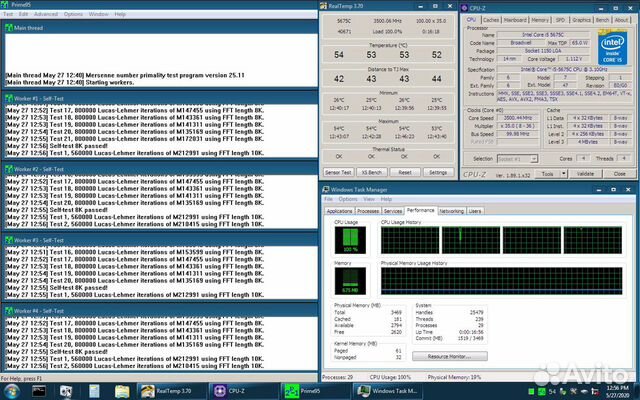640x400 pixels.
Task: Click the Prime95 title bar icon
Action: coord(4,4)
